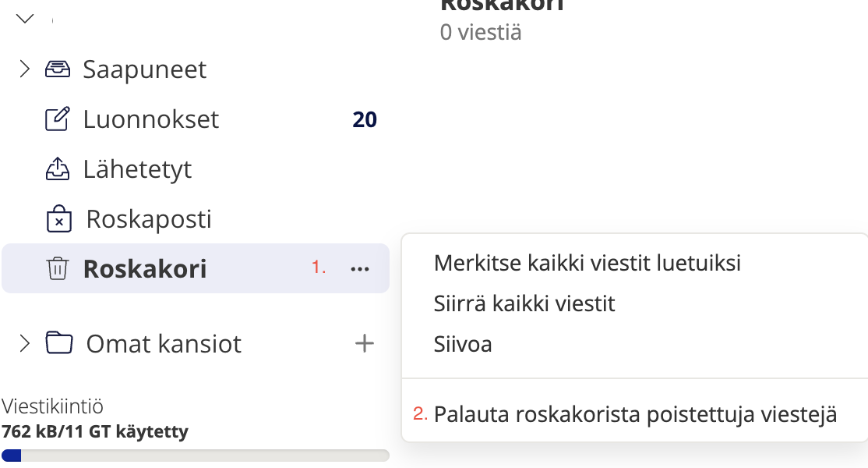Open the Roskaposti spam folder
The width and height of the screenshot is (868, 468).
pyautogui.click(x=149, y=219)
